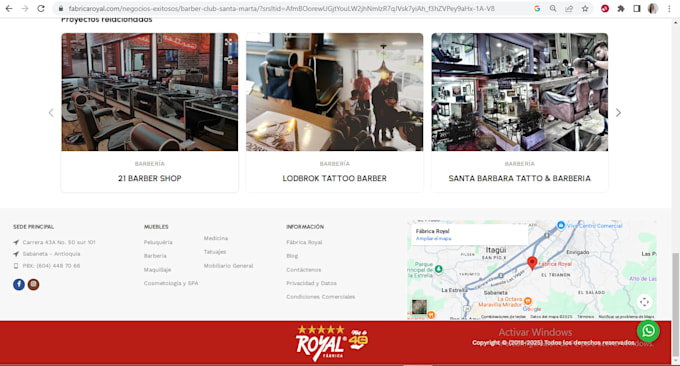This screenshot has height=366, width=680.
Task: Open map Términos link
Action: tap(585, 317)
